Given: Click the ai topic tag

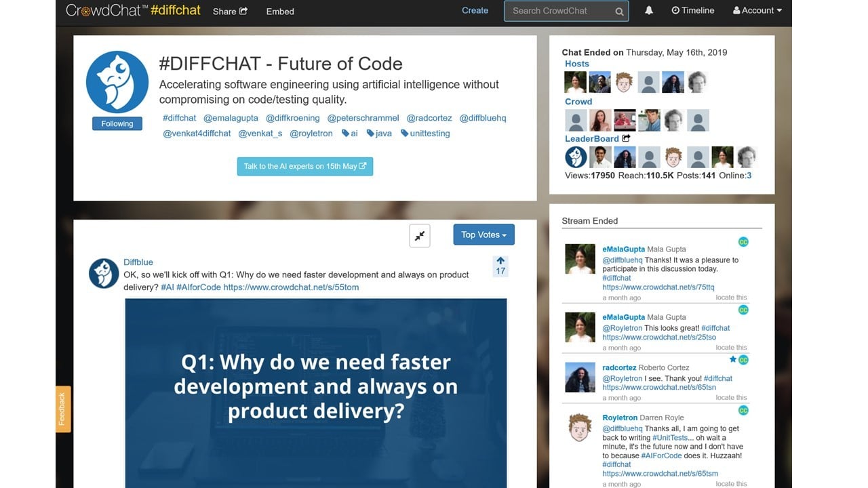Looking at the screenshot, I should (349, 134).
